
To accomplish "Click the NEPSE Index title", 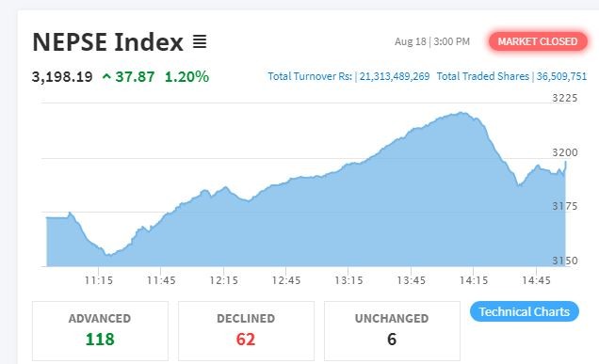I will 107,41.
